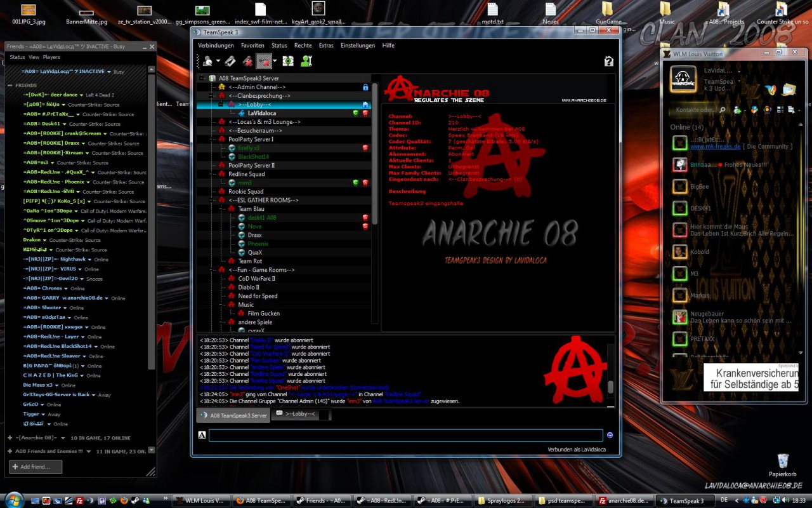Collapse the A08 TeamSpeak3 Server tree root
This screenshot has width=812, height=508.
[x=202, y=78]
